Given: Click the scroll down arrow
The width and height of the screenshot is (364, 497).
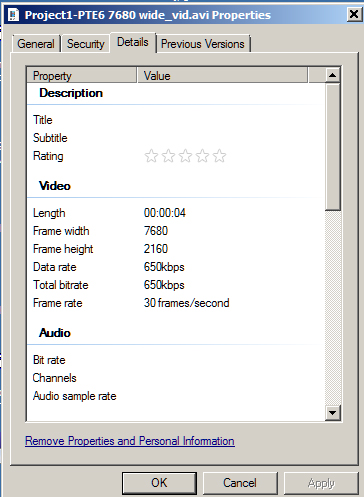Looking at the screenshot, I should (x=332, y=413).
